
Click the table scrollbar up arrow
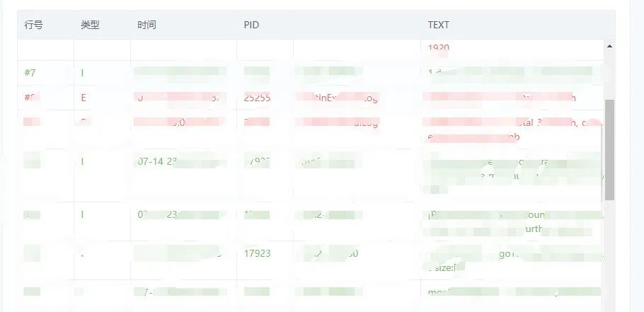(x=609, y=47)
